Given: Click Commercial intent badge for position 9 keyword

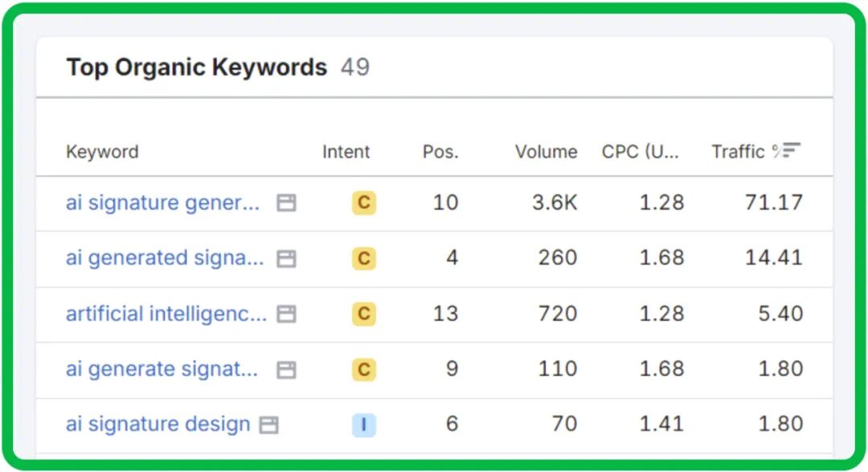Looking at the screenshot, I should 363,369.
